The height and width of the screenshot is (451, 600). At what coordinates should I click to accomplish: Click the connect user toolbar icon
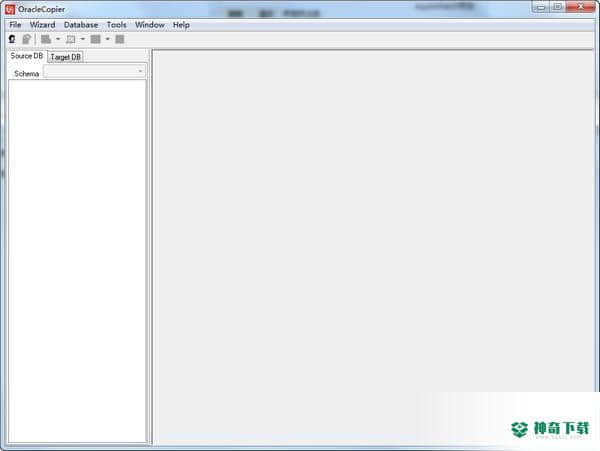12,39
